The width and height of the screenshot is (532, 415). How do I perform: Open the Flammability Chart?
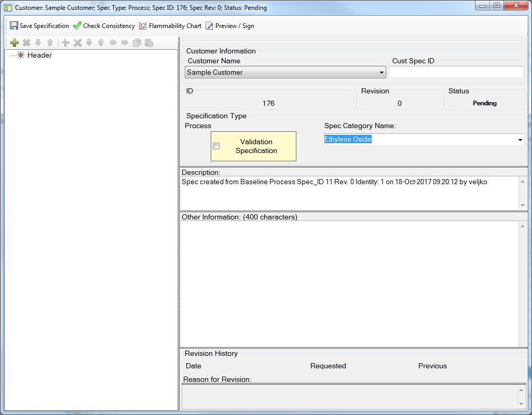pos(170,26)
